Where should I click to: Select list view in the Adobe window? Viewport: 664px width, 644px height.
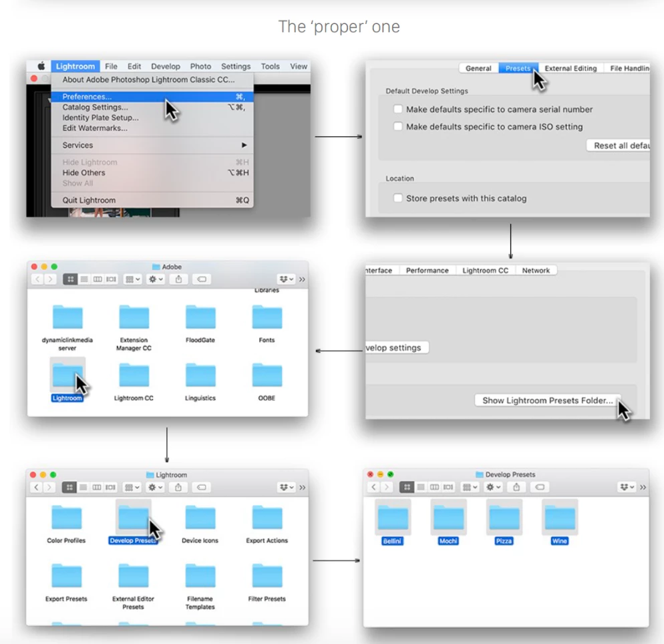point(84,279)
